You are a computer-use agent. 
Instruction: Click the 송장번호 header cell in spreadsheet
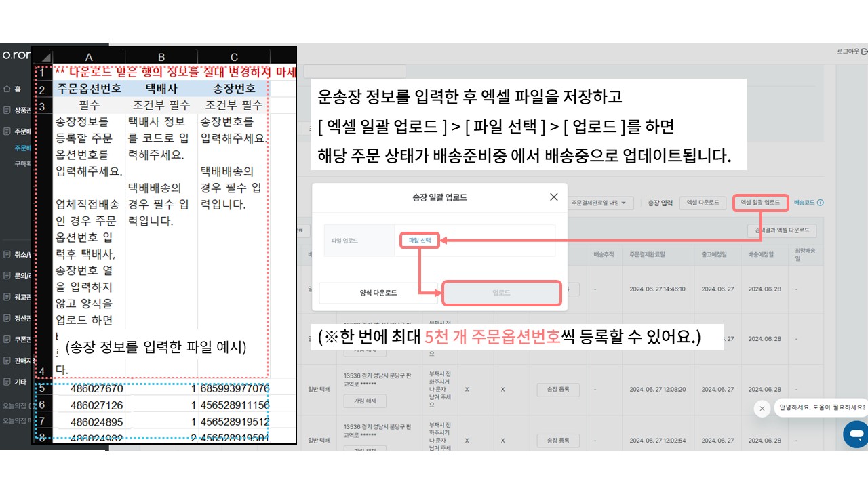[x=234, y=89]
